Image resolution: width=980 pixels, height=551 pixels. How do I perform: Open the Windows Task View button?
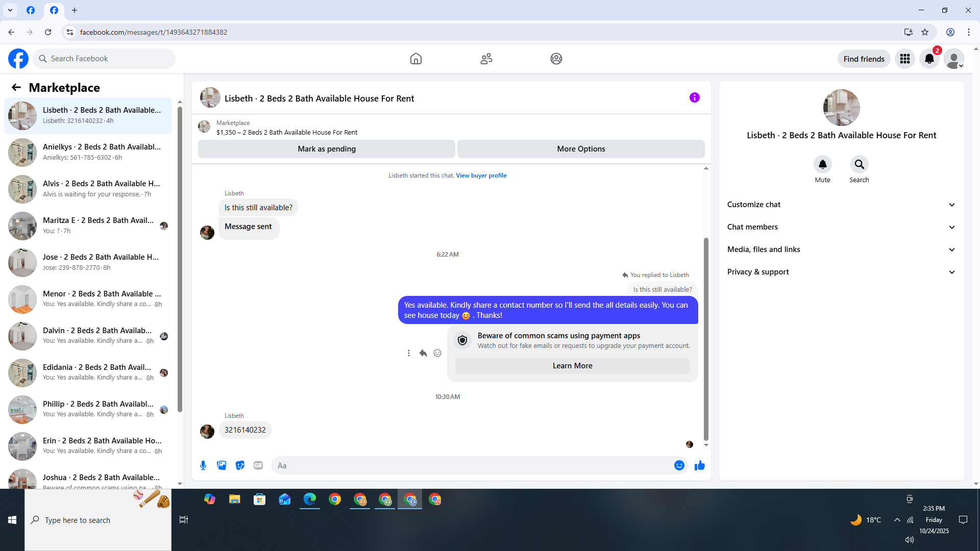(x=184, y=520)
